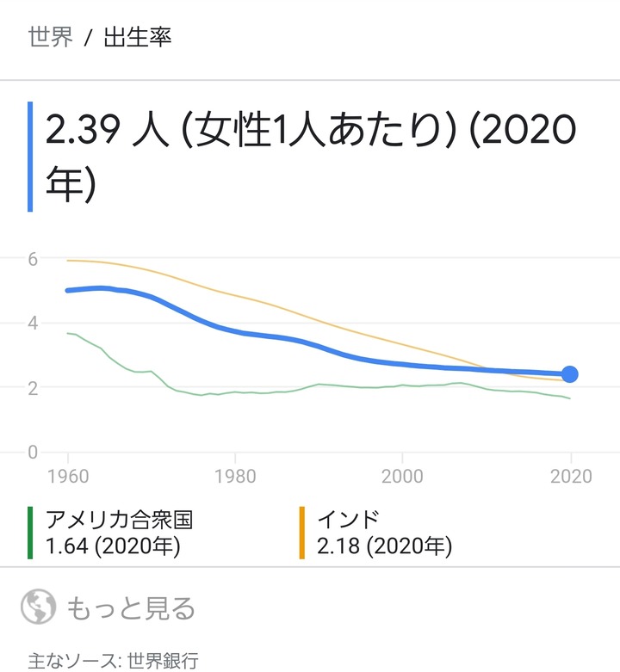
Task: Click the y-axis label 6
Action: (33, 259)
